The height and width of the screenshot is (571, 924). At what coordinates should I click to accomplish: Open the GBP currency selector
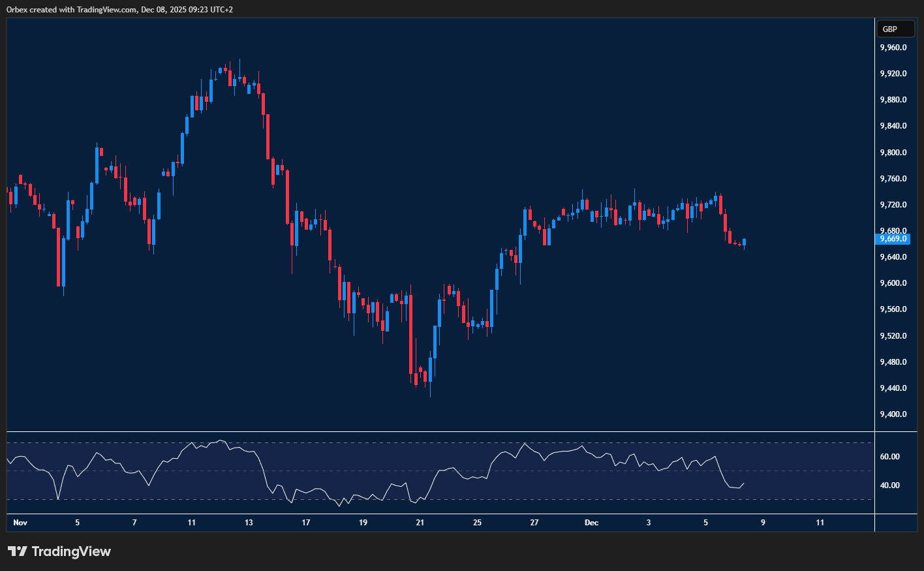point(895,29)
